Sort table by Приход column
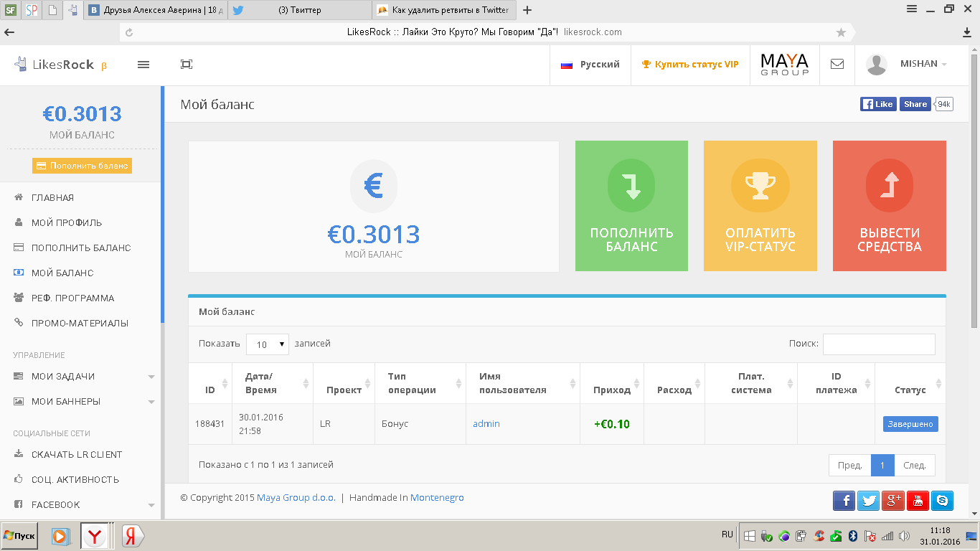The image size is (980, 551). click(x=612, y=383)
